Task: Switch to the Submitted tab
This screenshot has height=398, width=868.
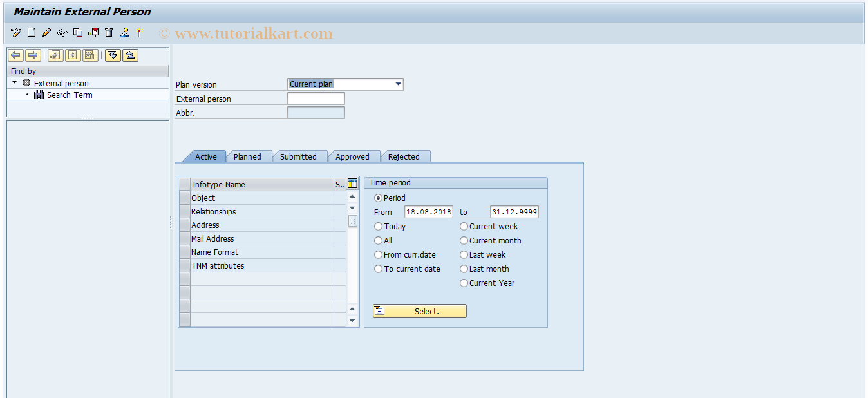Action: (298, 156)
